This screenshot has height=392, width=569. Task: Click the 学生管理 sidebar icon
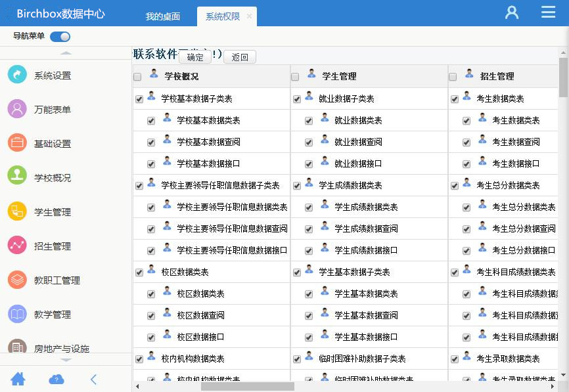pyautogui.click(x=17, y=211)
